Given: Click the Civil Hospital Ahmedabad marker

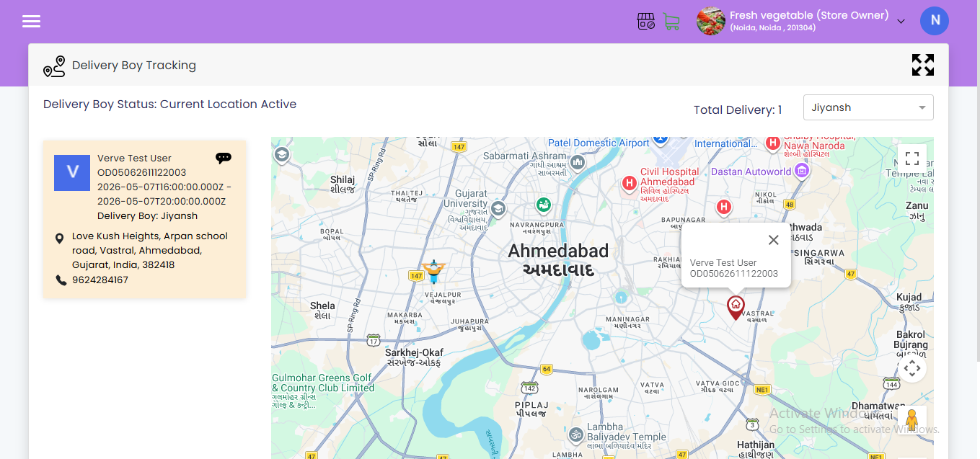Looking at the screenshot, I should click(629, 184).
